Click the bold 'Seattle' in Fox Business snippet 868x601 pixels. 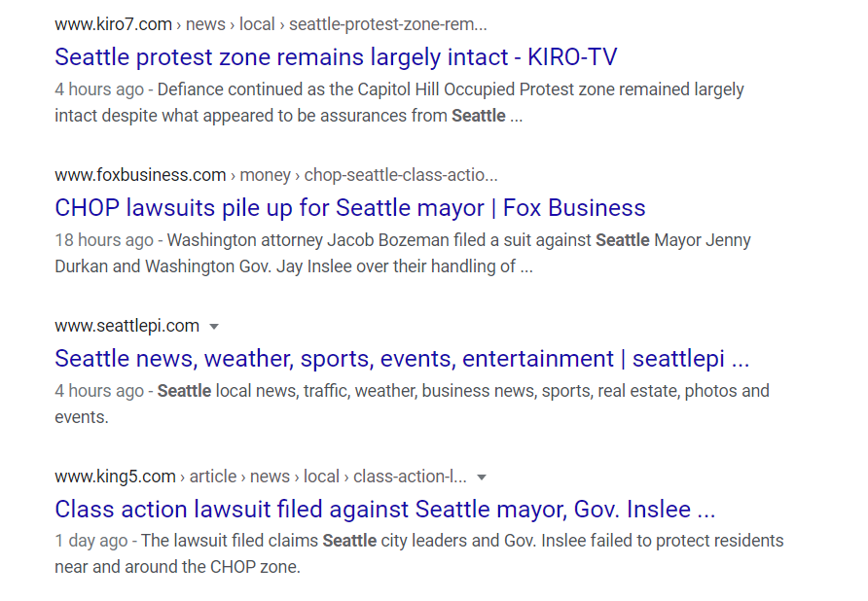[x=622, y=240]
